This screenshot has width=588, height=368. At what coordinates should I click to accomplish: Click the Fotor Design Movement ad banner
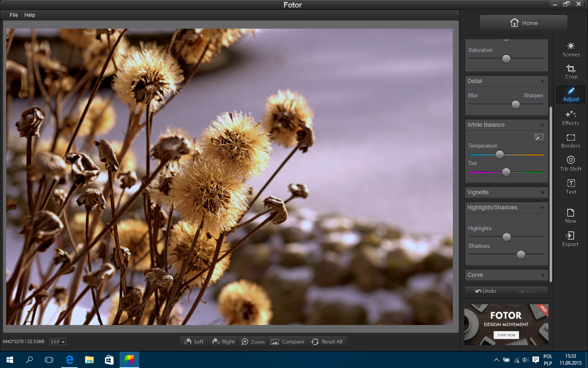coord(506,325)
